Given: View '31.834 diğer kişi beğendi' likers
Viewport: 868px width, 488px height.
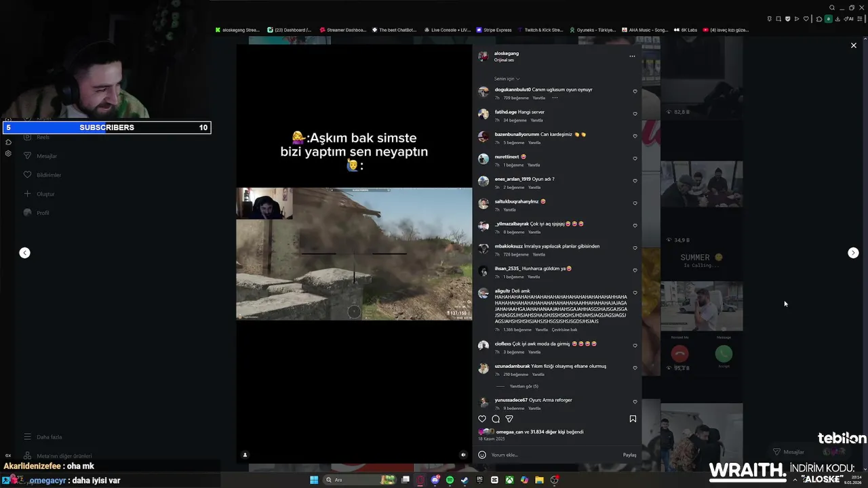Looking at the screenshot, I should coord(557,432).
